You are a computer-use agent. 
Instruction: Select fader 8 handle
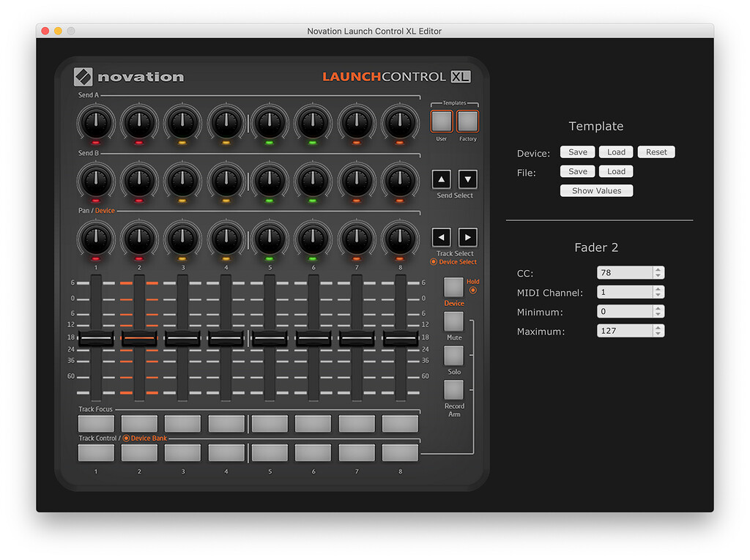pos(400,338)
